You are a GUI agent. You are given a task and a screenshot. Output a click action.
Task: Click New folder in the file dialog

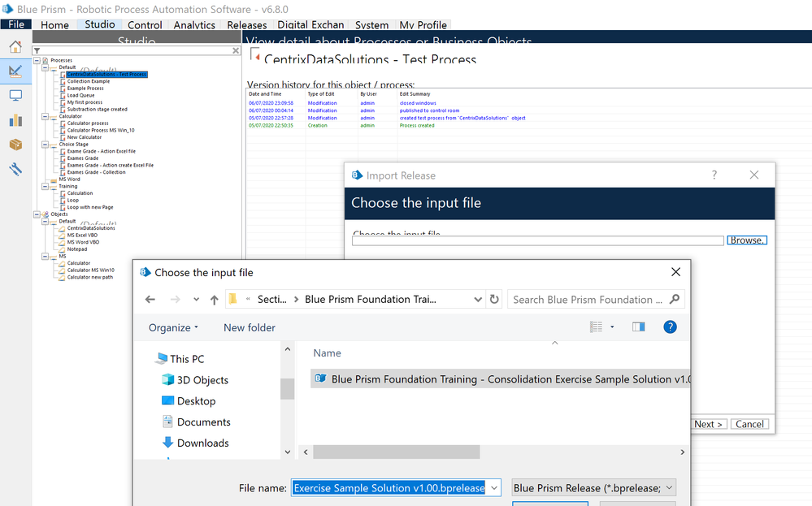tap(250, 327)
